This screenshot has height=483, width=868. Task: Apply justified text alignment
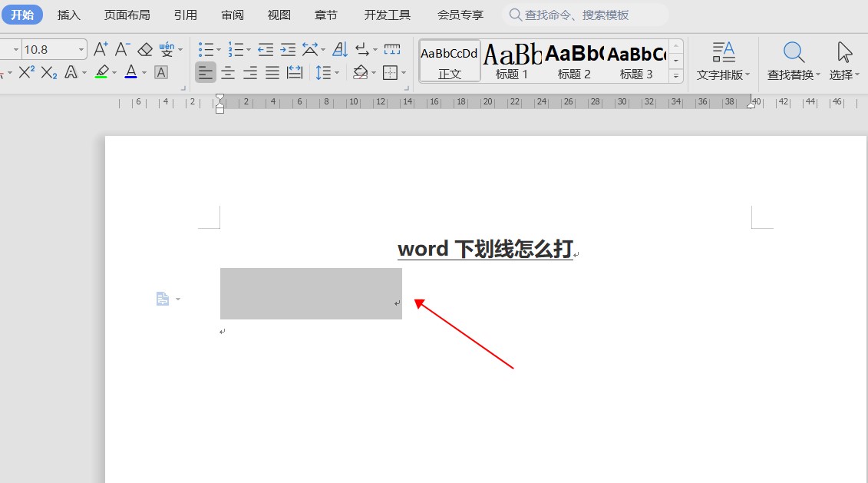point(272,73)
